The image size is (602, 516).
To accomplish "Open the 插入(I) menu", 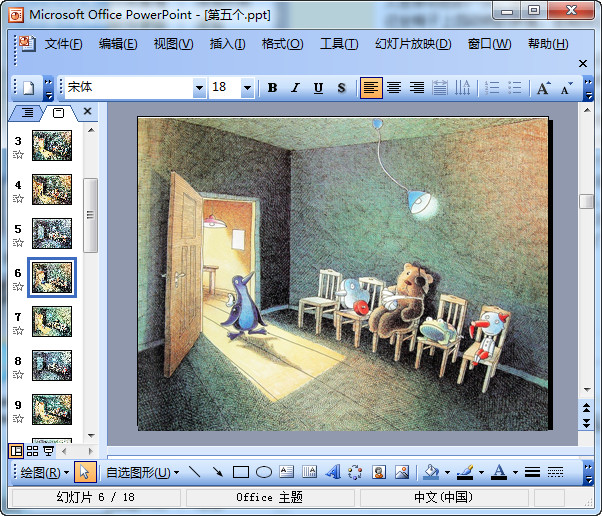I will 227,44.
